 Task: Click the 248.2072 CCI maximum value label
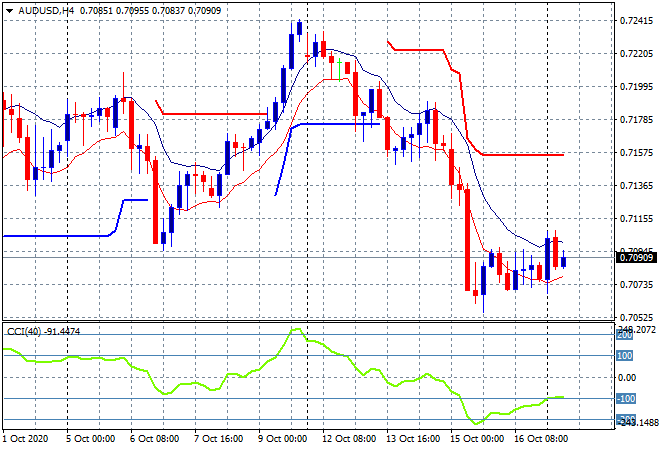coord(636,330)
